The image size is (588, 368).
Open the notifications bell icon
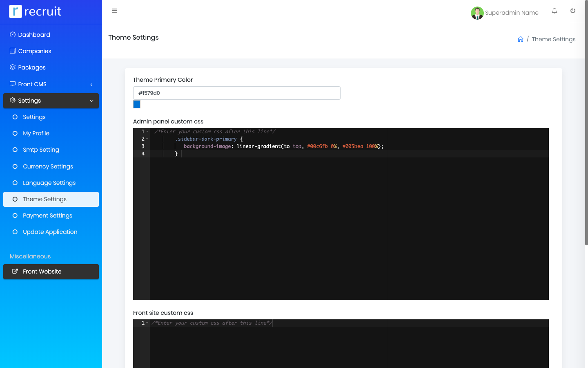[x=555, y=11]
